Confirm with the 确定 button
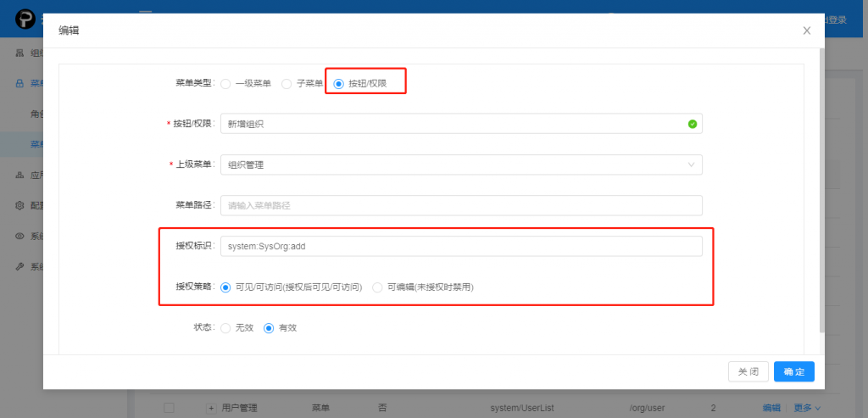 (793, 371)
